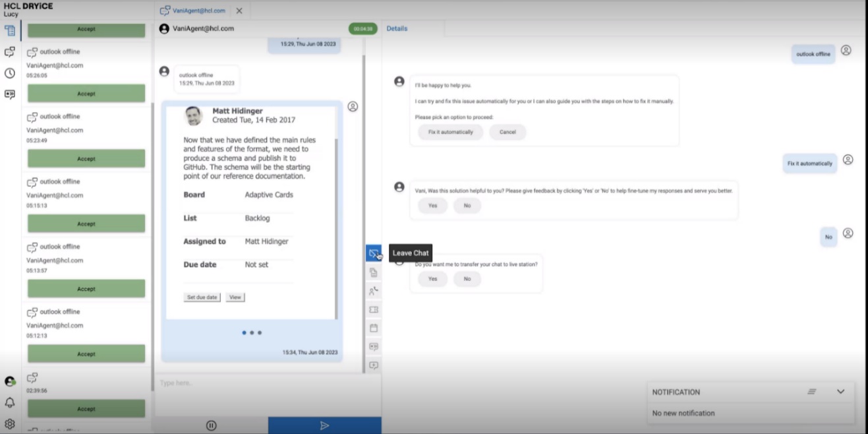
Task: Click the calendar icon in chat toolbar
Action: point(374,328)
